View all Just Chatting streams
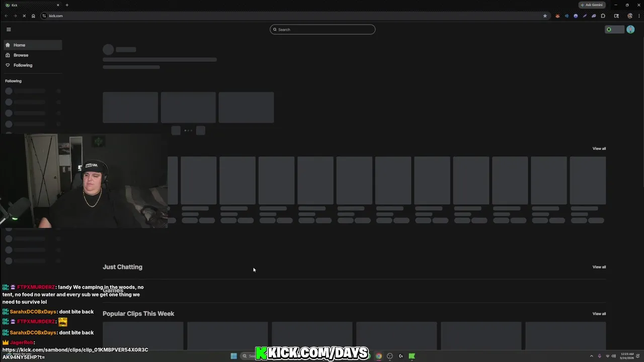This screenshot has width=644, height=362. [599, 267]
